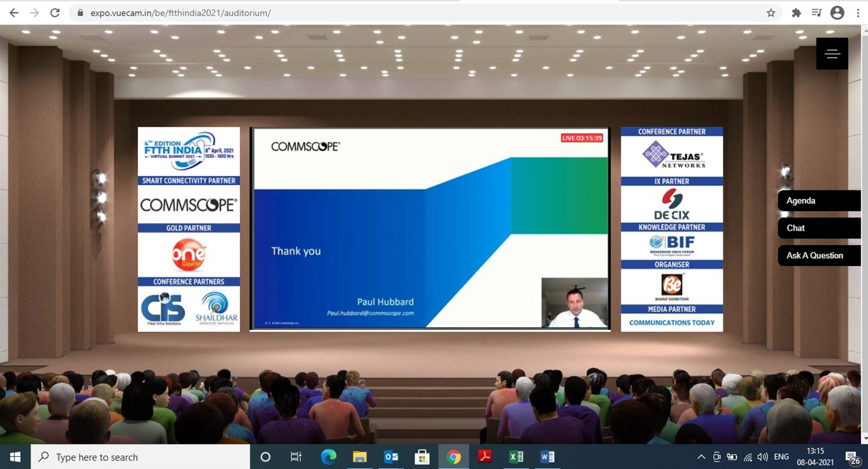The image size is (868, 469).
Task: Show hidden system tray icons
Action: pos(701,457)
